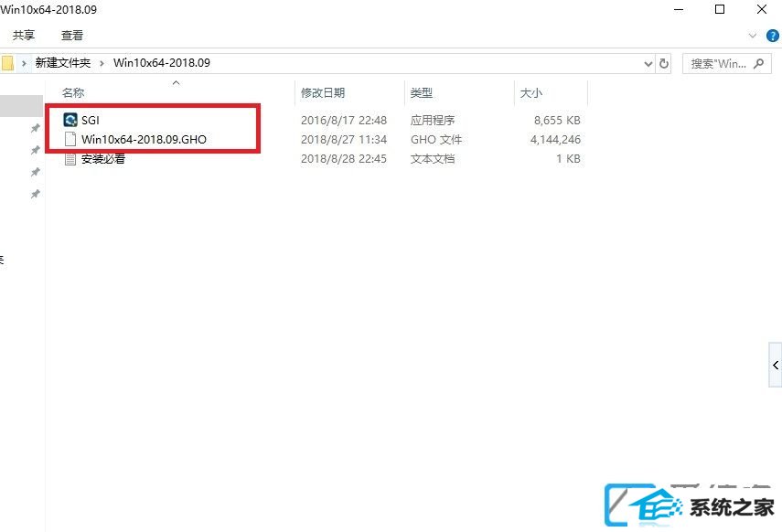Open Help via the blue question icon
Viewport: 782px width, 532px height.
pos(773,36)
